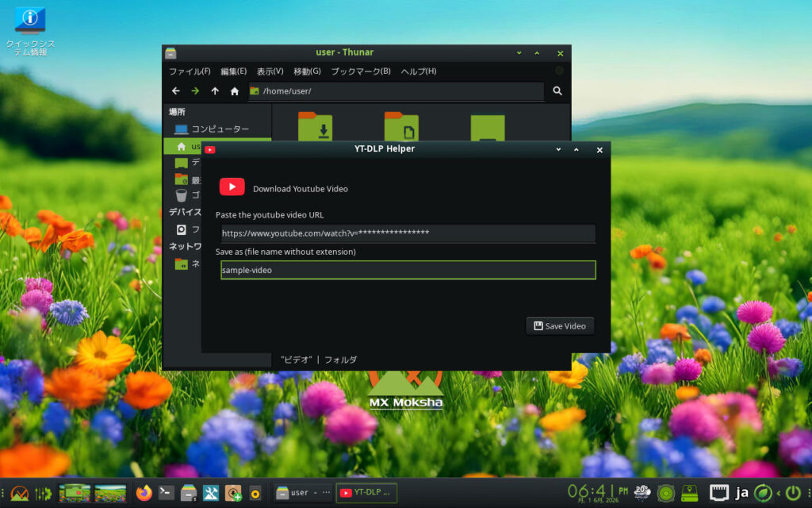This screenshot has width=812, height=508.
Task: Open the yellow ring taskbar icon
Action: point(255,493)
